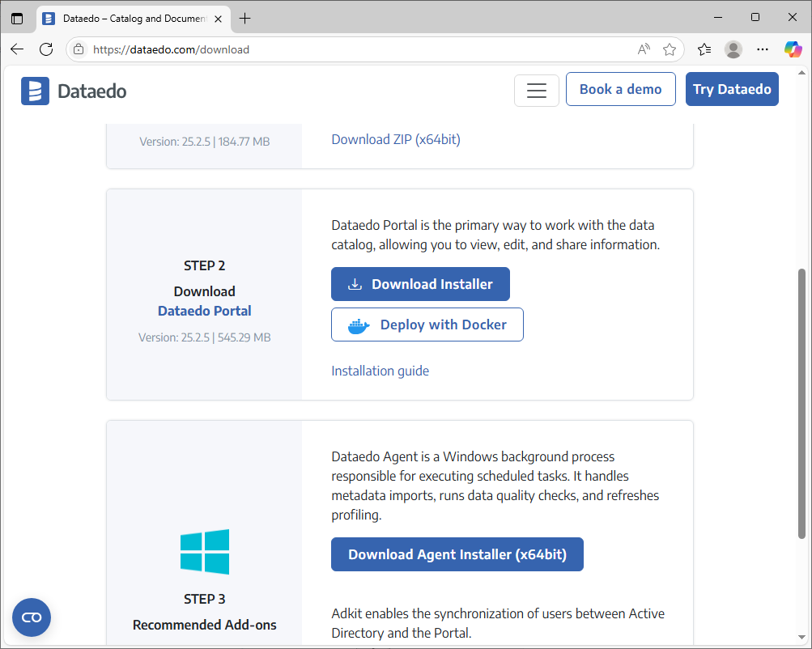This screenshot has height=649, width=812.
Task: Click the Try Dataedo button
Action: point(732,89)
